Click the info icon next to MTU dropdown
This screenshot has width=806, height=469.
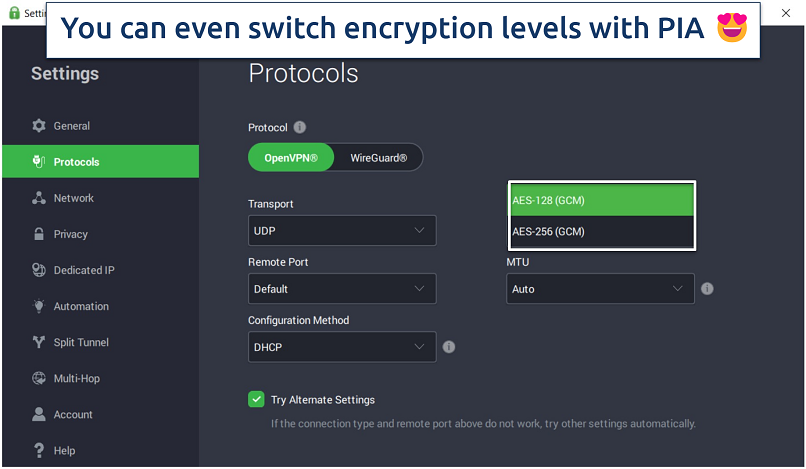707,289
